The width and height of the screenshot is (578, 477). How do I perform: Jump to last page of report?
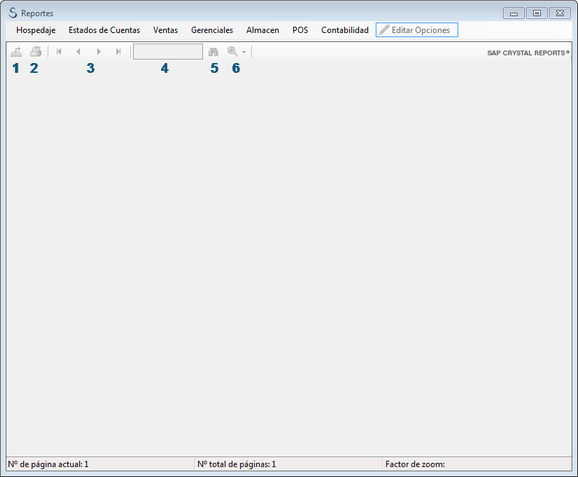[118, 52]
